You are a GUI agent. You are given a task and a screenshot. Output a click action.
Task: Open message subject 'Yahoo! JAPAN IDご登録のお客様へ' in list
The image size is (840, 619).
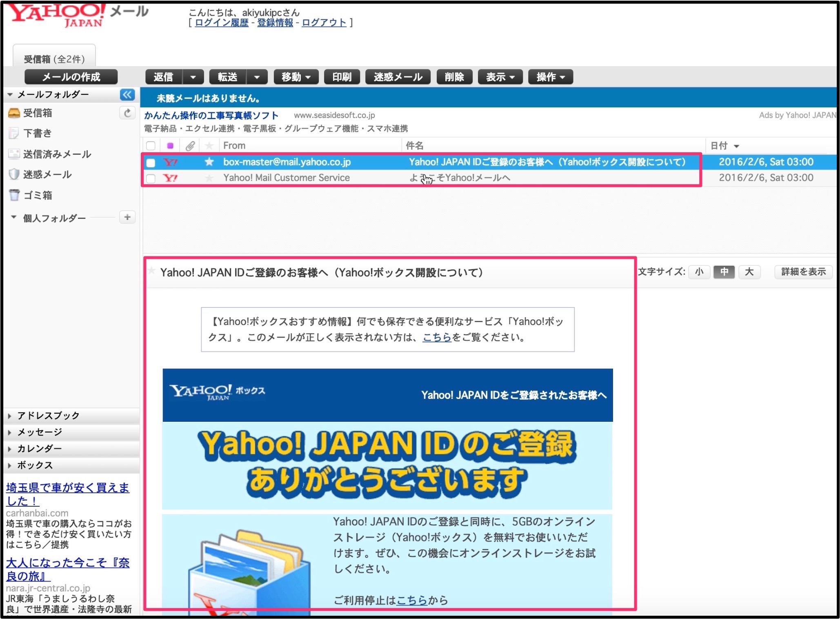click(547, 162)
